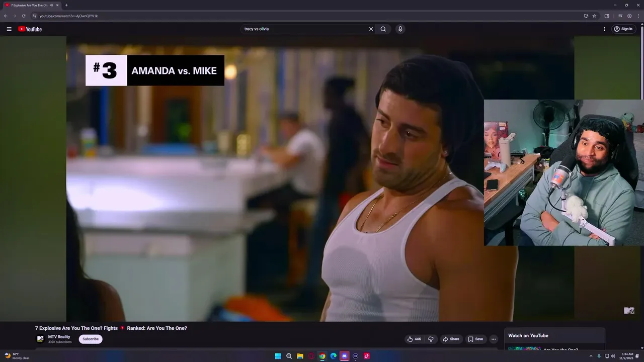This screenshot has width=644, height=362.
Task: Install app icon in address bar
Action: (x=586, y=16)
